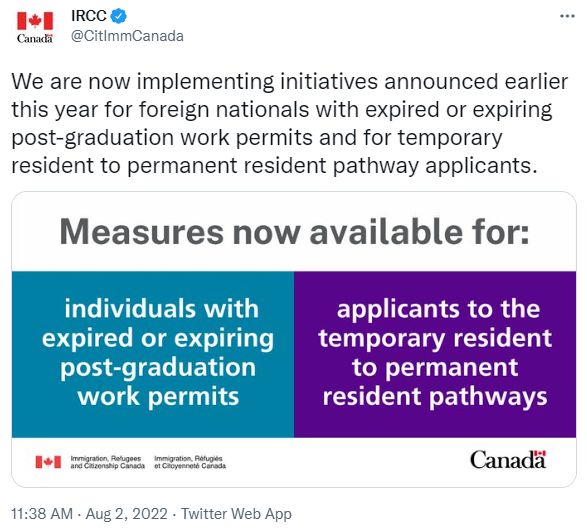Image resolution: width=587 pixels, height=528 pixels.
Task: Click the blue verified badge beside IRCC
Action: [119, 16]
